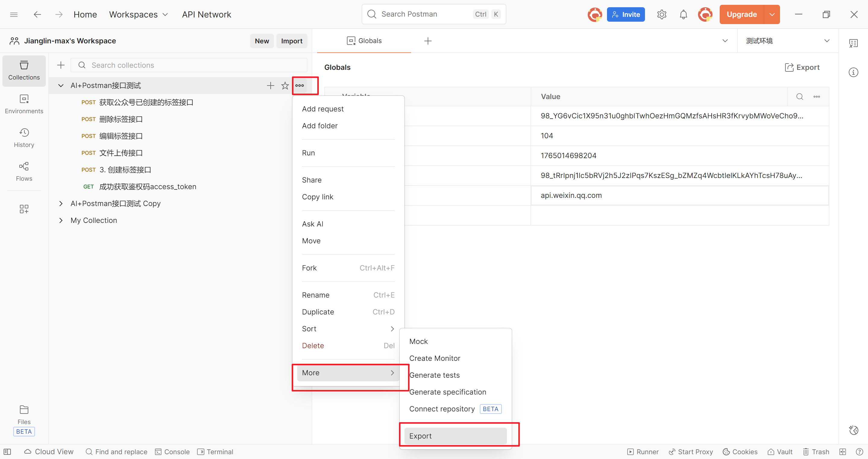This screenshot has height=459, width=868.
Task: Open the Files beta panel
Action: tap(24, 420)
